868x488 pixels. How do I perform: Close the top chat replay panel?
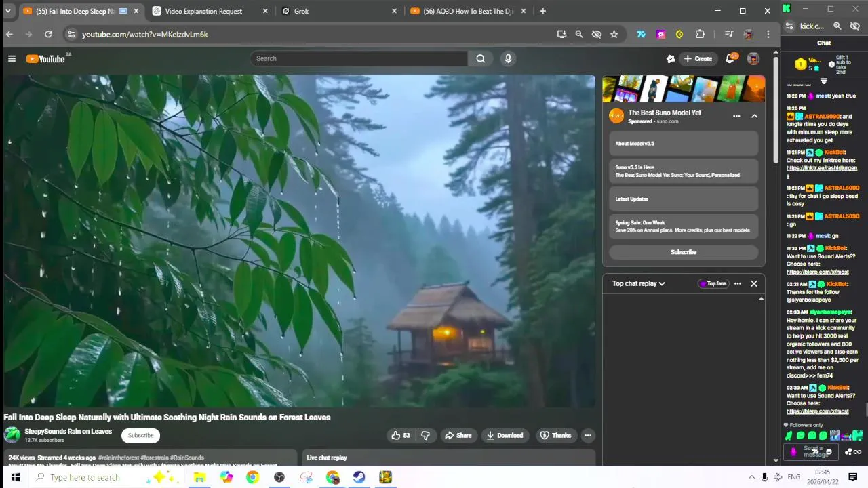pyautogui.click(x=754, y=283)
